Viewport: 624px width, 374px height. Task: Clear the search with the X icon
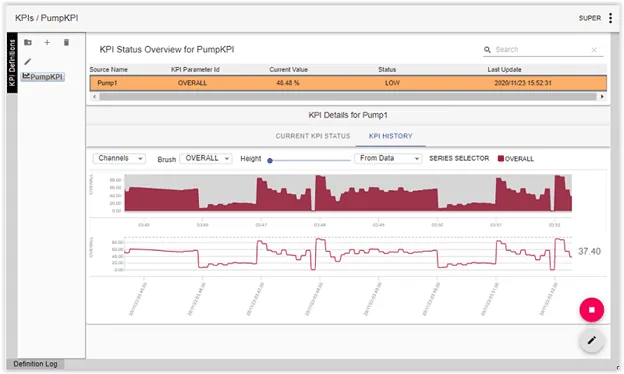tap(594, 50)
